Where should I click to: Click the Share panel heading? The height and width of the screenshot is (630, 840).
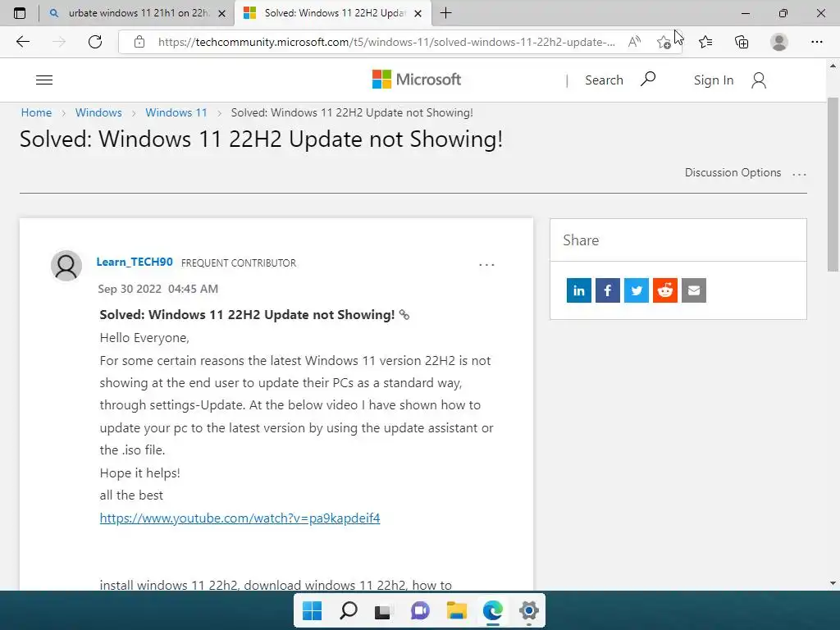[x=581, y=240]
